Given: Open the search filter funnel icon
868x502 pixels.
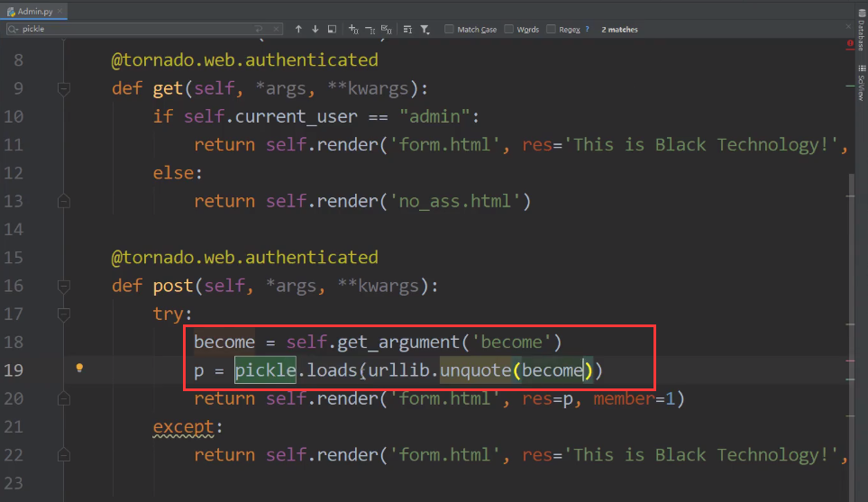Looking at the screenshot, I should [x=425, y=29].
